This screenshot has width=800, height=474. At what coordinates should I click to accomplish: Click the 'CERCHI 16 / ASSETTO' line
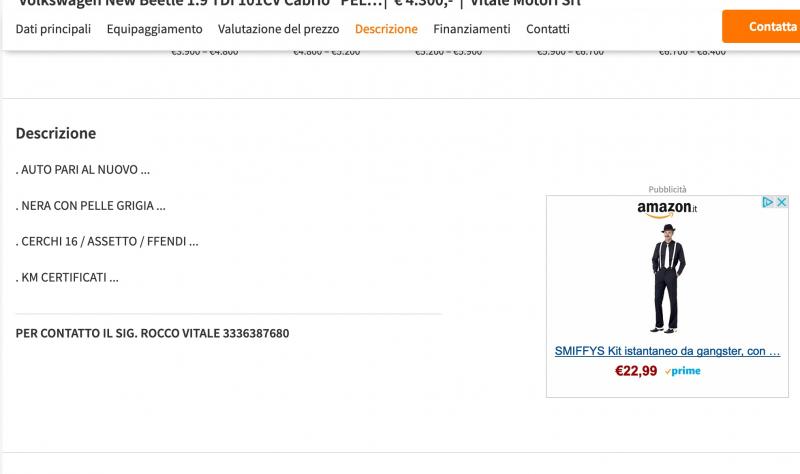click(107, 241)
